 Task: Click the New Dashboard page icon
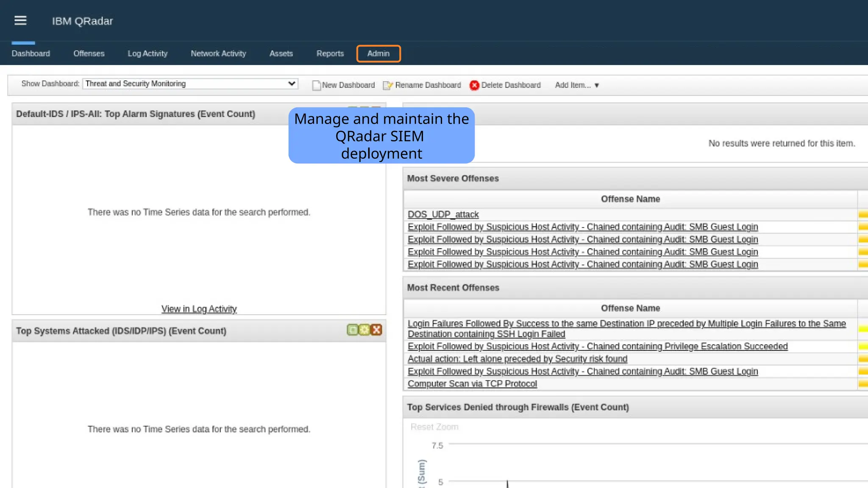pos(316,86)
